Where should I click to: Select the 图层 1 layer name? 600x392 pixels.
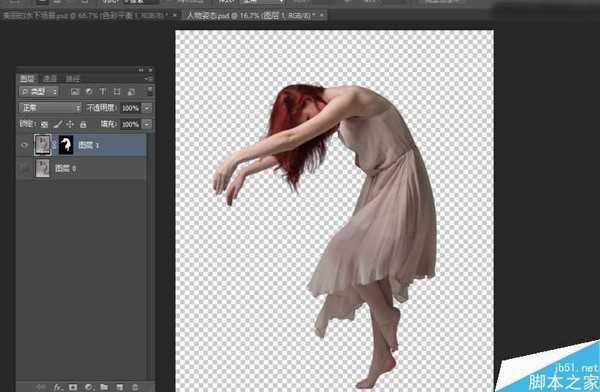[x=88, y=145]
